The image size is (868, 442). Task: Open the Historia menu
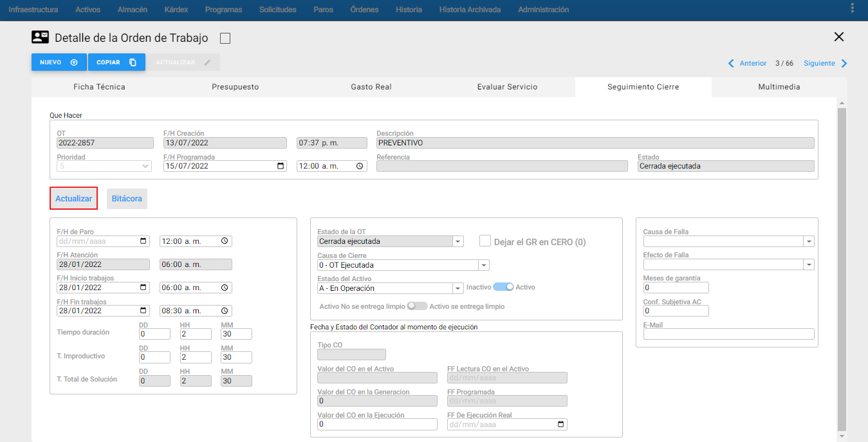[409, 10]
